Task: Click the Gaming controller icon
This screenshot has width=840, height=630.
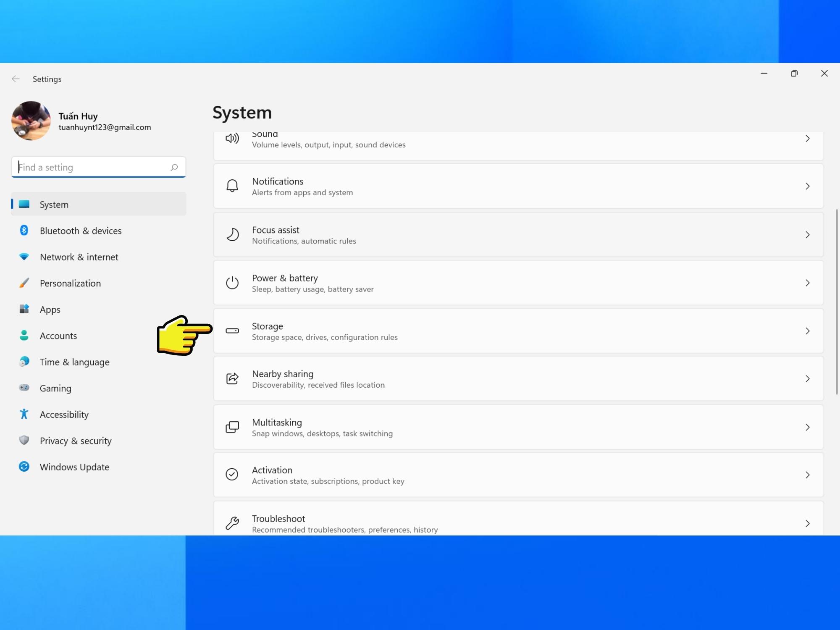Action: [x=24, y=388]
